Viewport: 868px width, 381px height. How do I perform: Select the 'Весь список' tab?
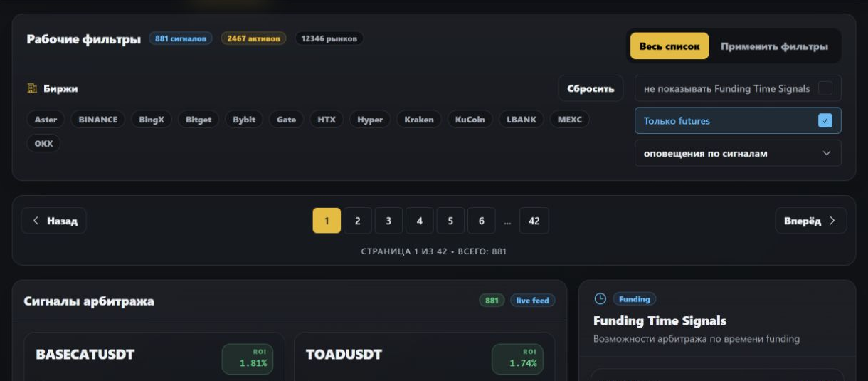pyautogui.click(x=669, y=46)
